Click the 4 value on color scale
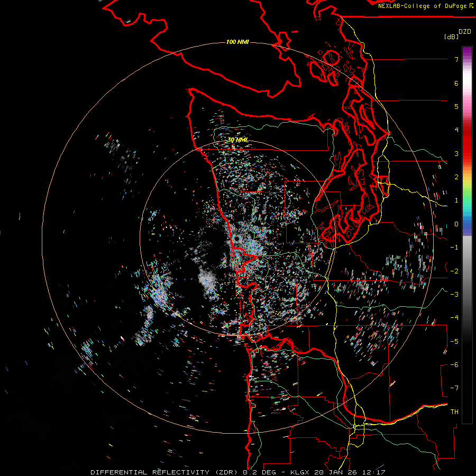476x476 pixels. pyautogui.click(x=456, y=130)
